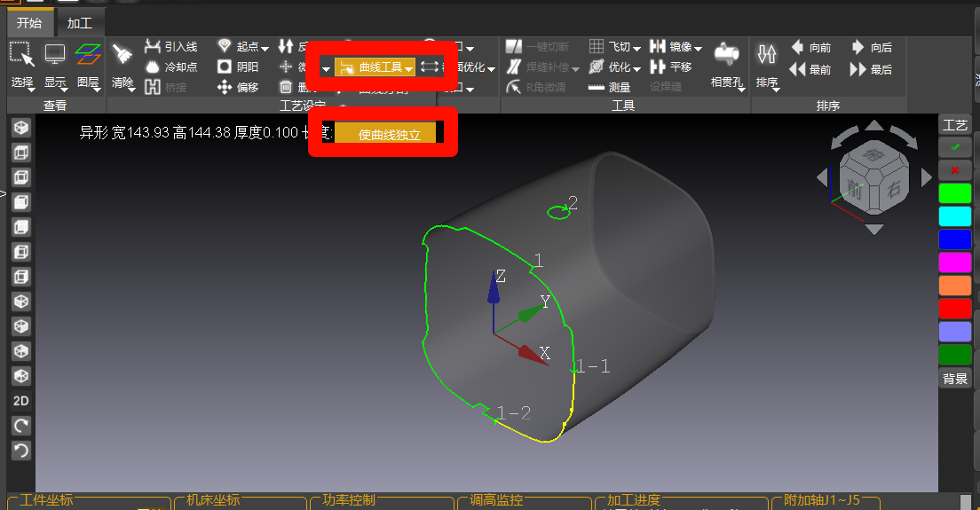Open the 起点 dropdown arrow

pyautogui.click(x=265, y=47)
